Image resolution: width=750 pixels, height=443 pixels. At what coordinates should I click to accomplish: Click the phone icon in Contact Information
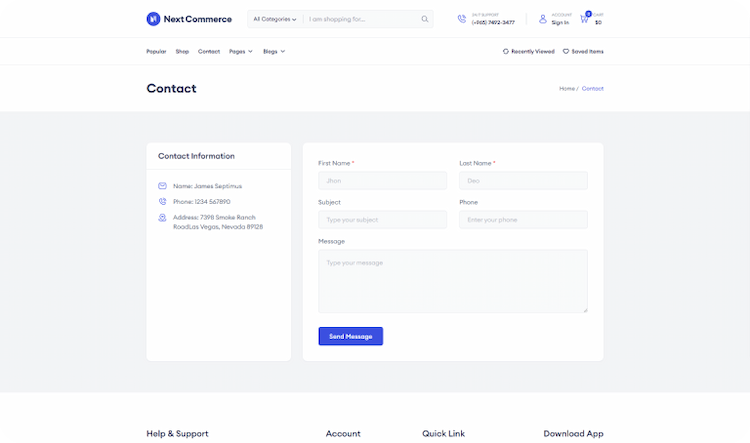[x=162, y=202]
